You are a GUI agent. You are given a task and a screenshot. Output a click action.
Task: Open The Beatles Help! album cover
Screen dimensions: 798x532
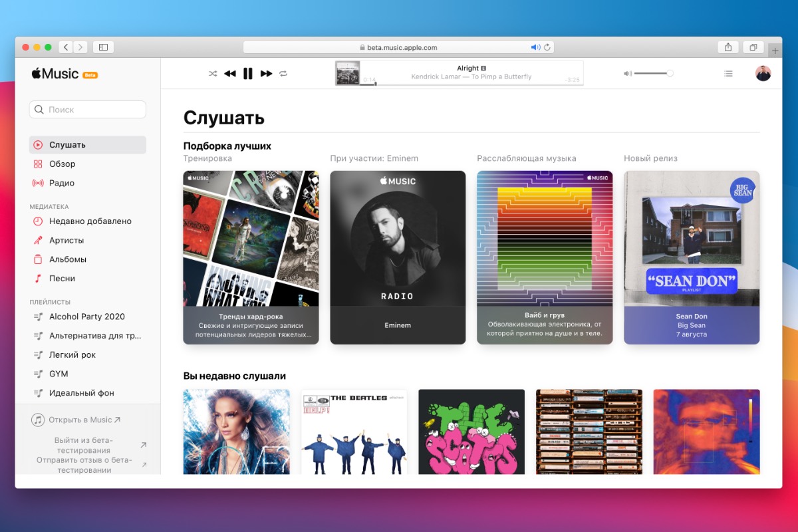coord(354,432)
